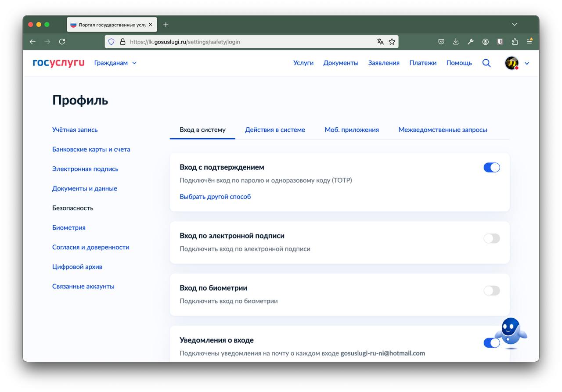Image resolution: width=562 pixels, height=392 pixels.
Task: Open Связанные аккаунты in sidebar
Action: pos(83,286)
